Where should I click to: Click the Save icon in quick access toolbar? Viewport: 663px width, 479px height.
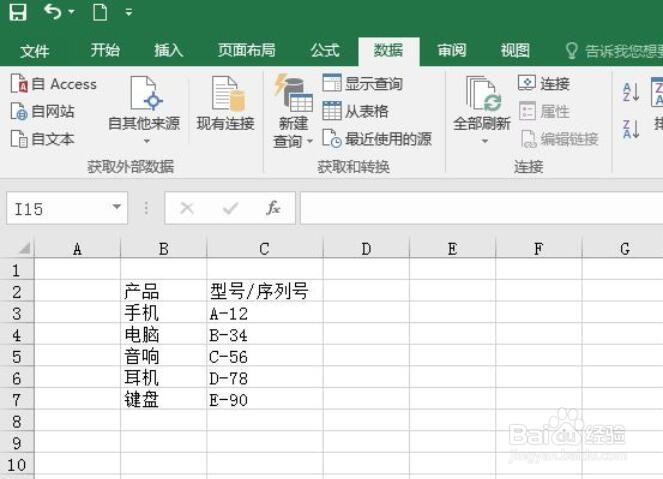point(18,12)
